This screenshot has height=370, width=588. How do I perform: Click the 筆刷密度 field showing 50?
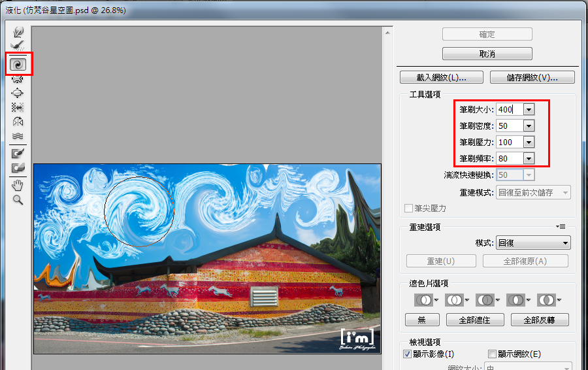click(x=510, y=126)
